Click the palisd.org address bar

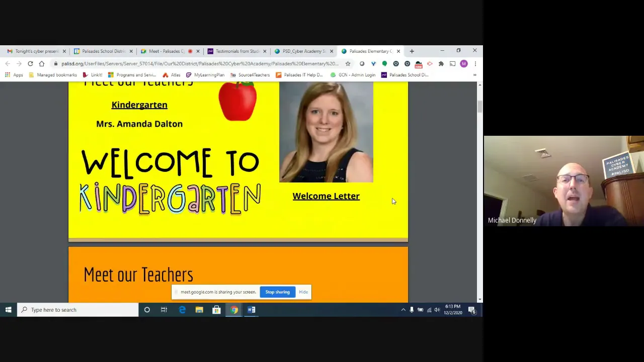[200, 64]
